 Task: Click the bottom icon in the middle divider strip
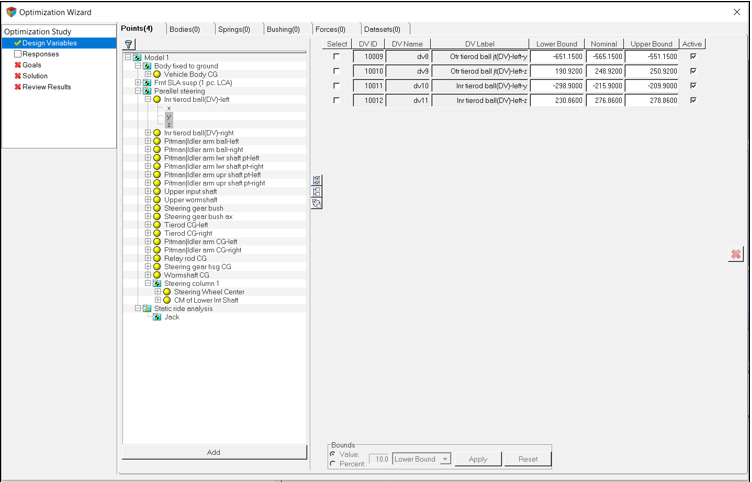click(x=316, y=203)
